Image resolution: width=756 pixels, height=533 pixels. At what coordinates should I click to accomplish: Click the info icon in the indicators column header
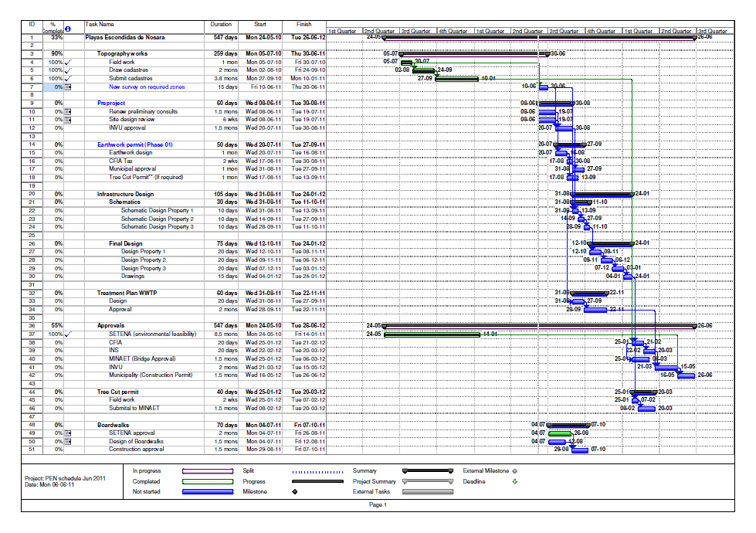[68, 29]
